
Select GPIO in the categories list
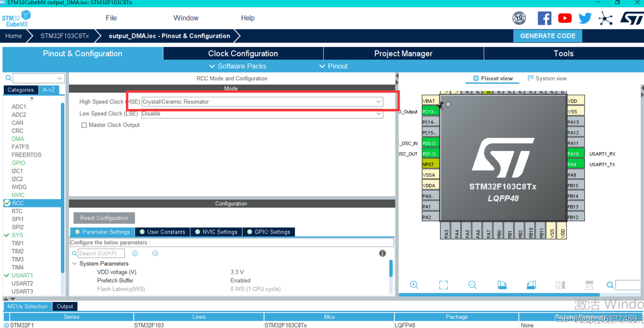coord(19,163)
